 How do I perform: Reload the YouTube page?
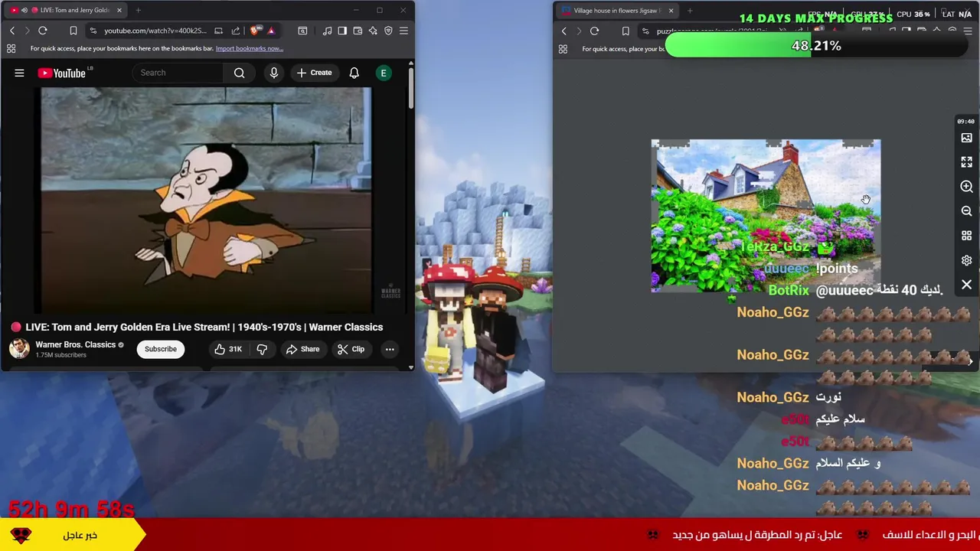click(43, 31)
